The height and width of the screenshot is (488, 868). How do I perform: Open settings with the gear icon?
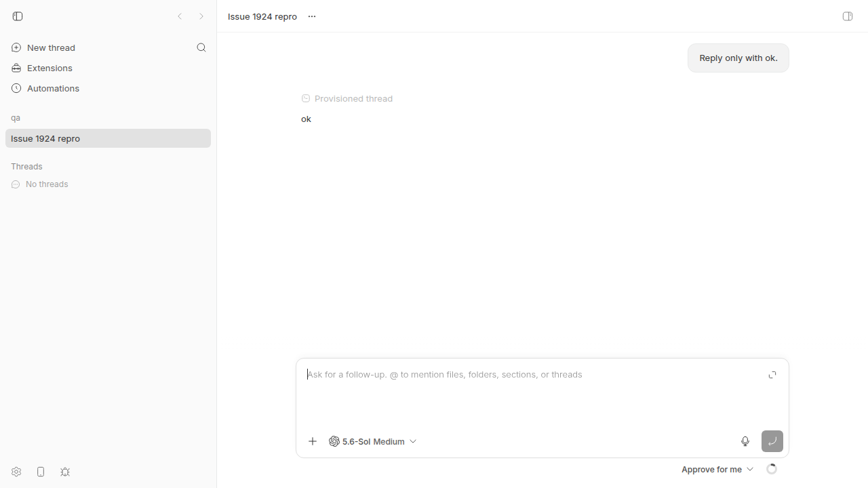[x=16, y=472]
